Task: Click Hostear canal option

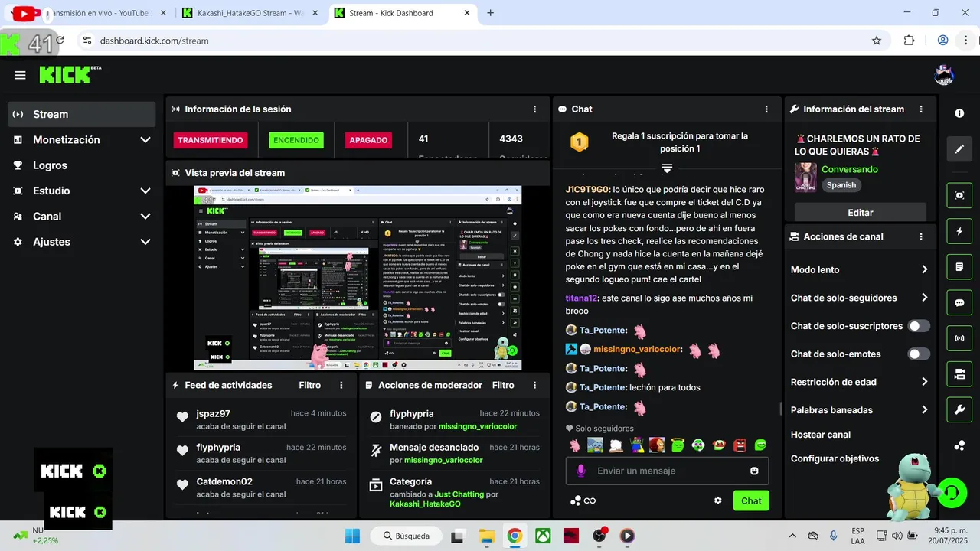Action: click(x=821, y=435)
